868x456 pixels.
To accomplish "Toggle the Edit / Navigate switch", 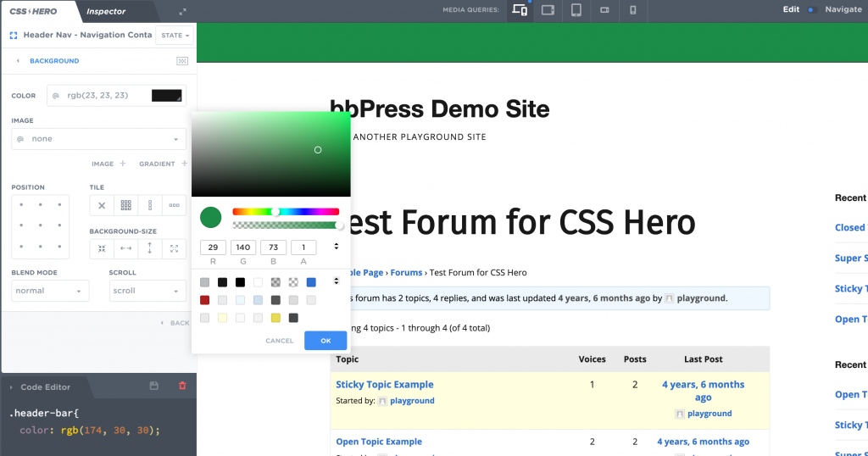I will [x=812, y=10].
